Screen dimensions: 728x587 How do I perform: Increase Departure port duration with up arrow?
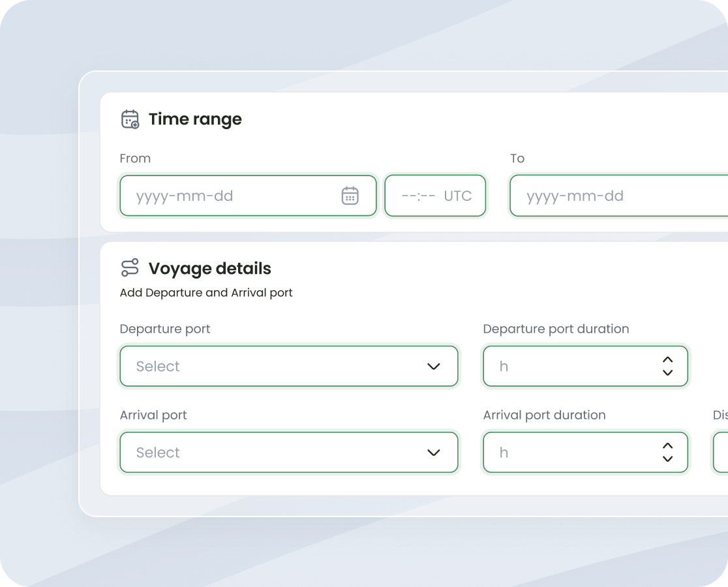point(667,359)
